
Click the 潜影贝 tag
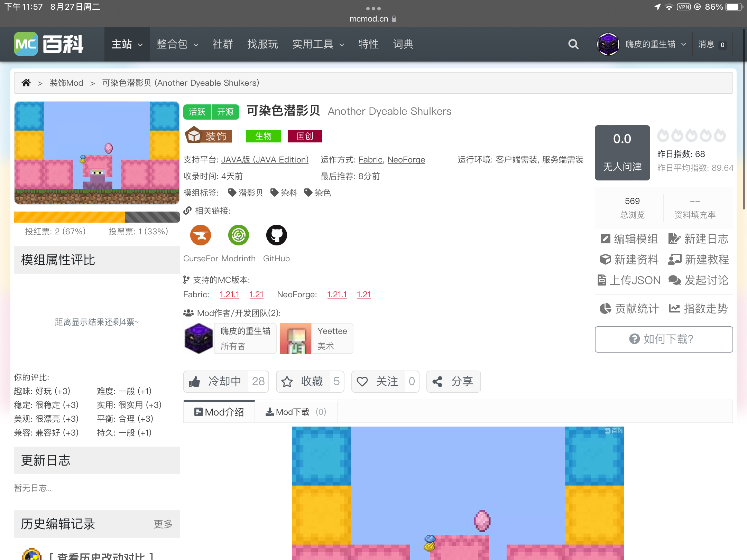click(246, 193)
